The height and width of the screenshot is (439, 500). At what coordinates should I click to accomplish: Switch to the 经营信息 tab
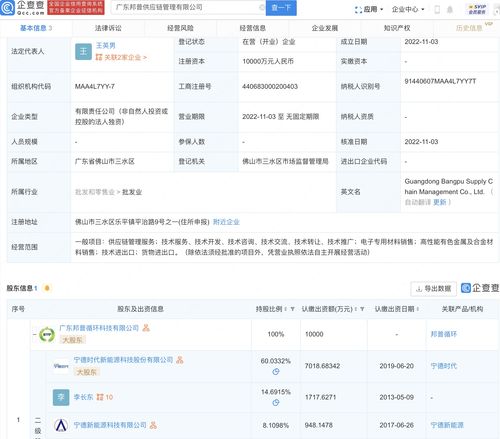click(253, 28)
